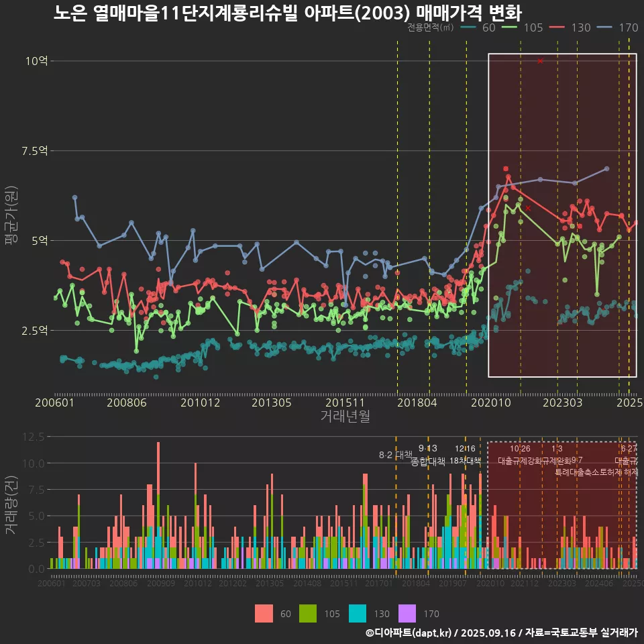Image resolution: width=644 pixels, height=644 pixels.
Task: Click the 평균가(원) axis title
Action: (x=11, y=215)
